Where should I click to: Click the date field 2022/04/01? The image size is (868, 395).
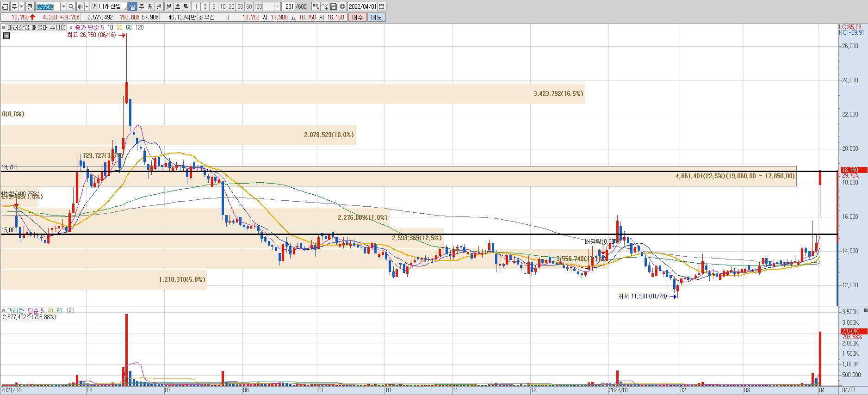click(363, 6)
